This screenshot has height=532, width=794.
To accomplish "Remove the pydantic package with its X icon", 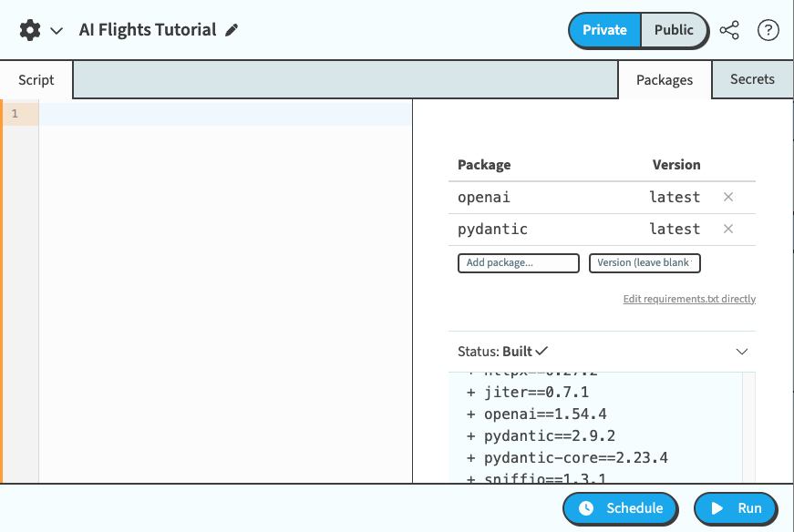I will point(728,229).
